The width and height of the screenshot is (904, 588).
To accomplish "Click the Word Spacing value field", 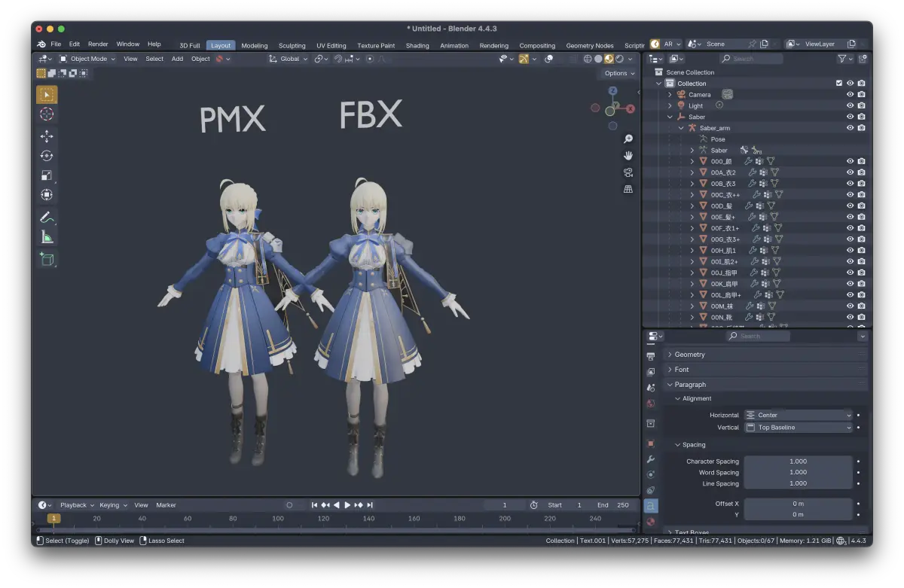I will (x=799, y=473).
